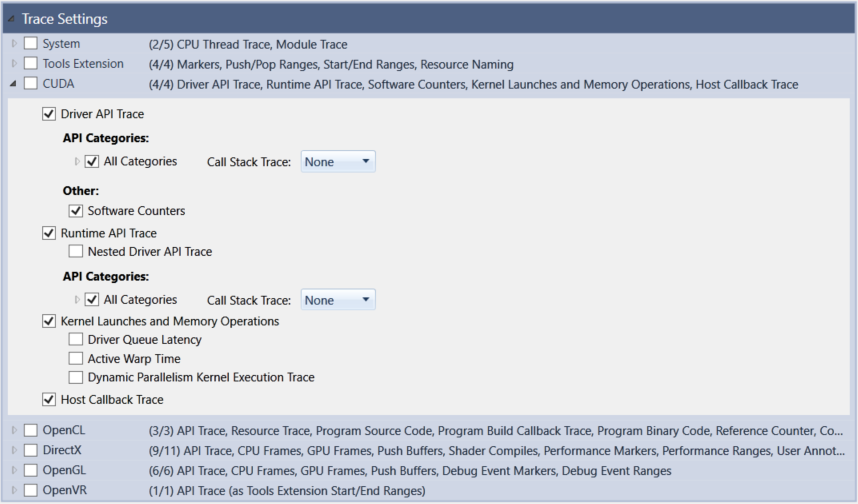Expand the DirectX trace row
Image resolution: width=858 pixels, height=504 pixels.
pos(14,450)
